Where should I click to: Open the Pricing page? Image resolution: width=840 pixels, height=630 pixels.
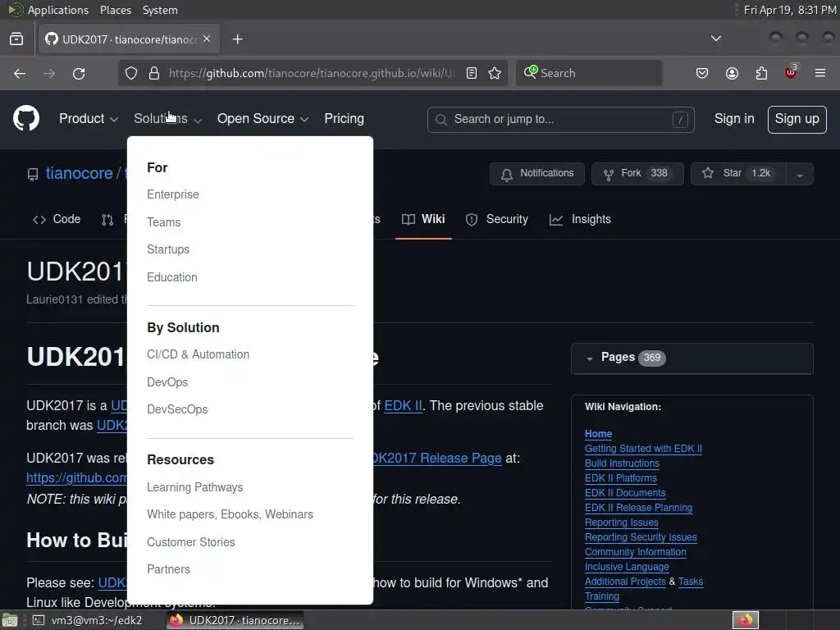[x=344, y=119]
